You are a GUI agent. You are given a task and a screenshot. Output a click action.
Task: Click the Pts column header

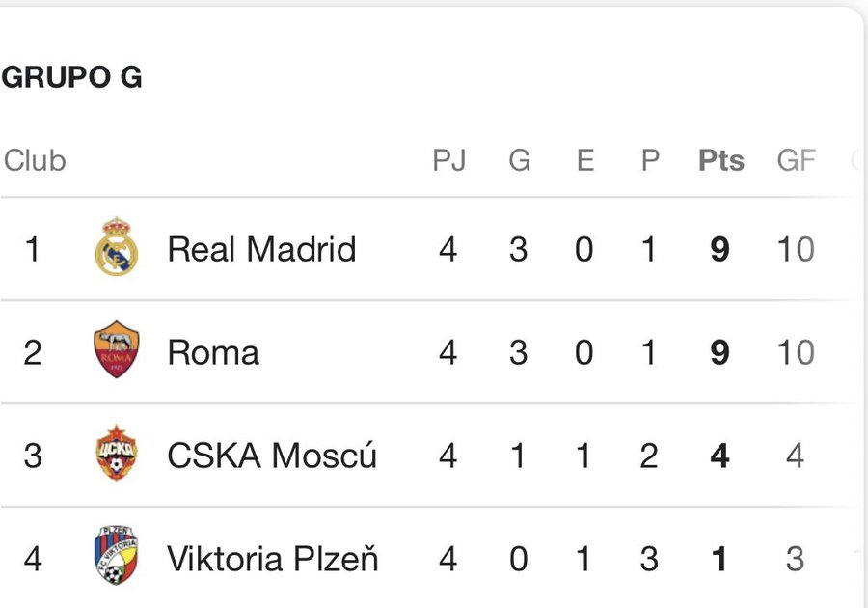(x=720, y=160)
